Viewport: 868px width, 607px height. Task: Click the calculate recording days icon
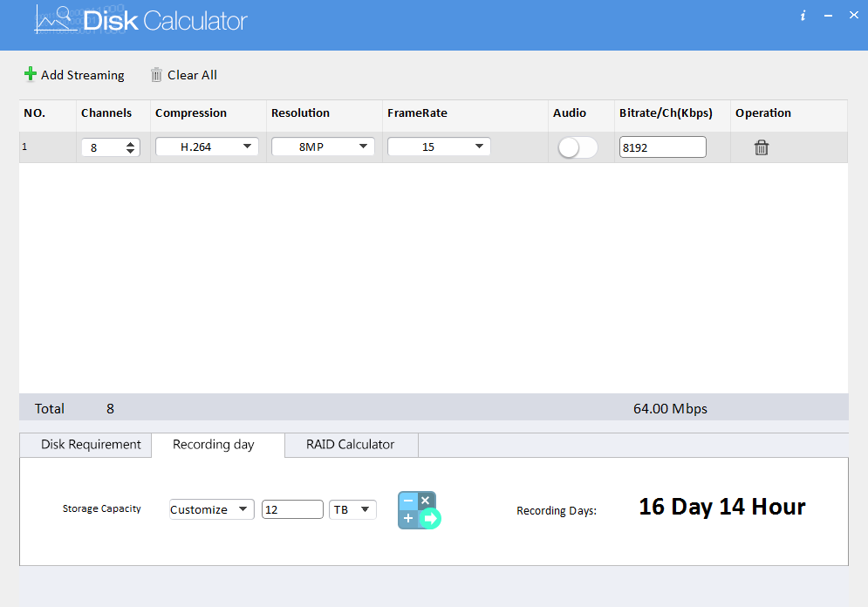419,510
